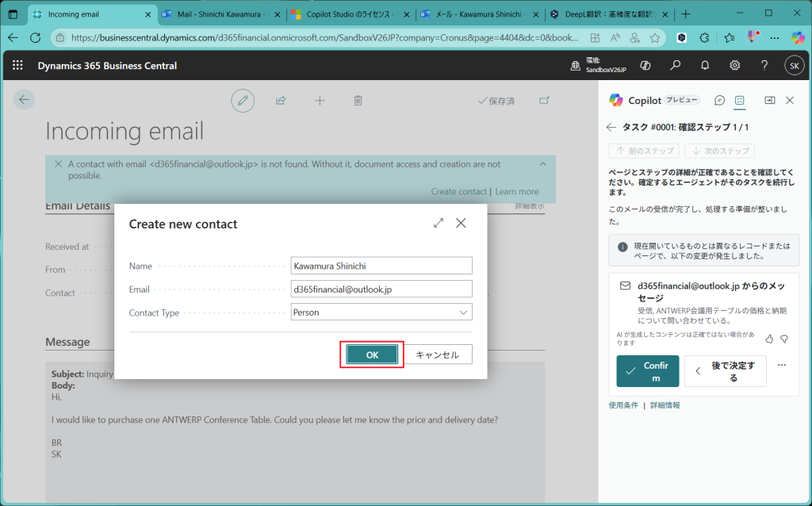Give thumbs down to AI-generated summary
Image resolution: width=812 pixels, height=506 pixels.
pyautogui.click(x=784, y=339)
